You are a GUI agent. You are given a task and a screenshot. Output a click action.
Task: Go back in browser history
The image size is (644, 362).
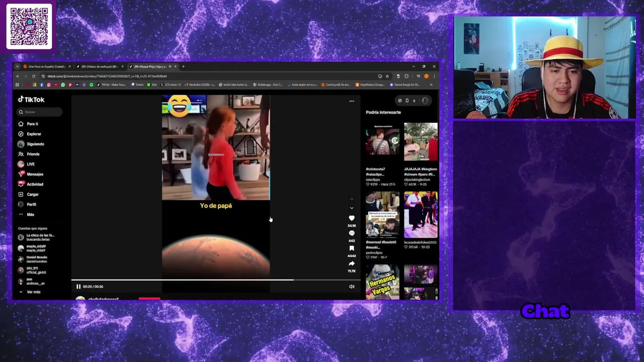point(18,76)
